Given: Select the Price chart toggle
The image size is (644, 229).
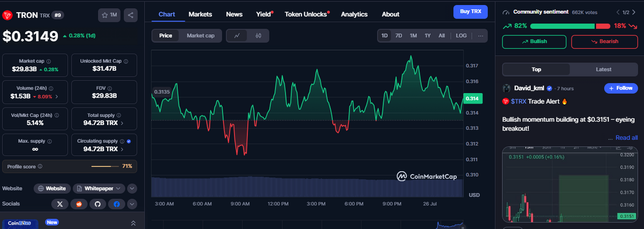Looking at the screenshot, I should pyautogui.click(x=166, y=36).
